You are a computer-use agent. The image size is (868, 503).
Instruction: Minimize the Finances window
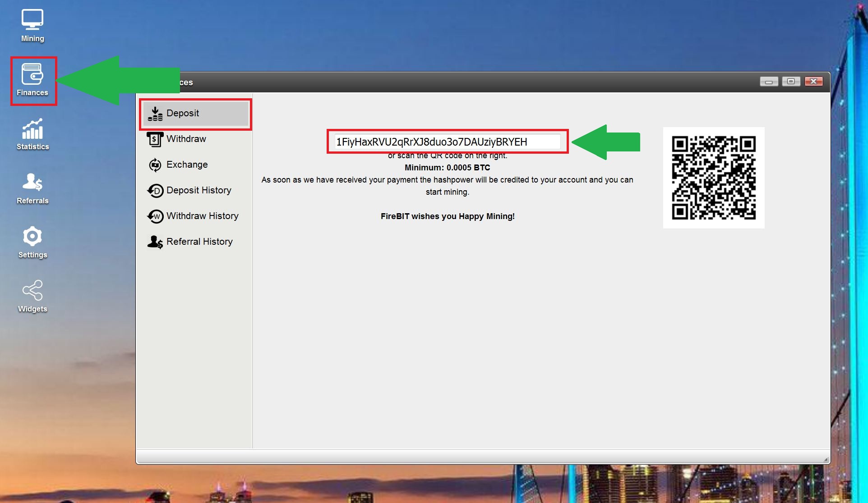[769, 82]
